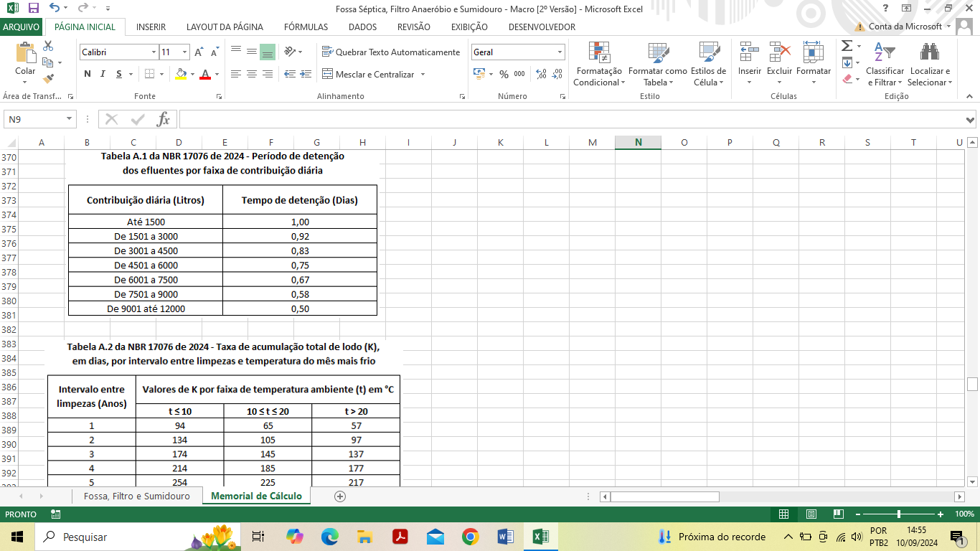The image size is (980, 551).
Task: Open Word from the Windows taskbar
Action: (x=505, y=537)
